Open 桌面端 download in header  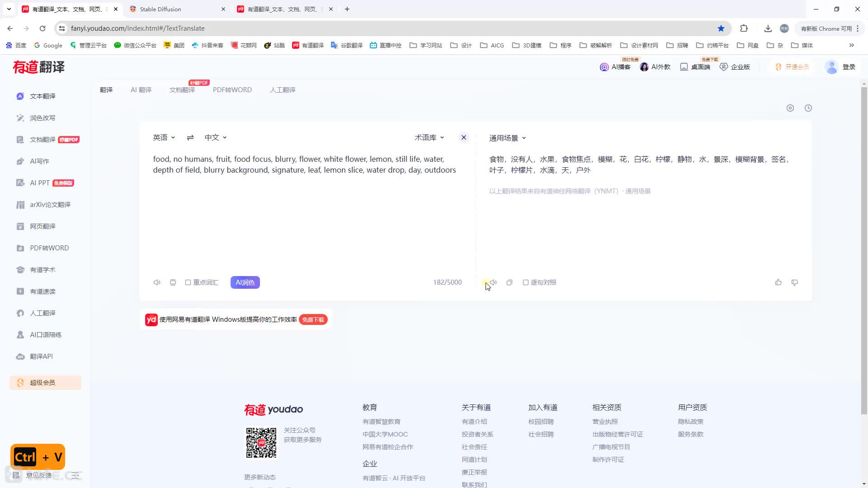695,67
